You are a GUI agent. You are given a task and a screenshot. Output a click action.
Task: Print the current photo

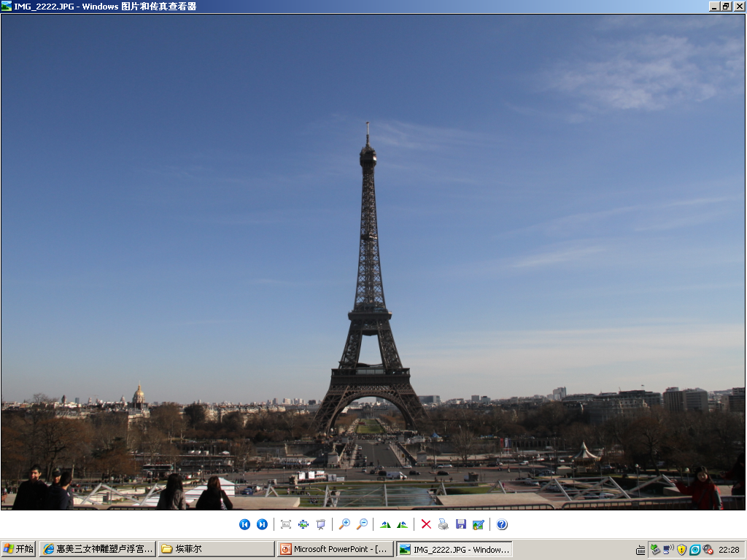coord(443,524)
